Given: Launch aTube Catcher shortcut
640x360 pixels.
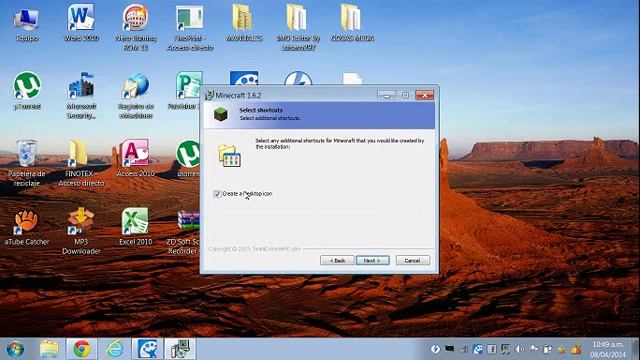Looking at the screenshot, I should click(x=27, y=227).
